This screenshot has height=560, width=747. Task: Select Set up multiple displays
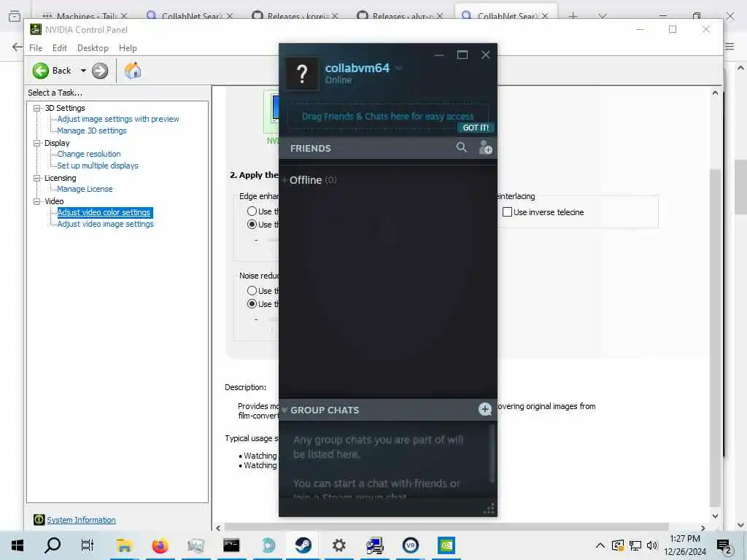[x=98, y=166]
